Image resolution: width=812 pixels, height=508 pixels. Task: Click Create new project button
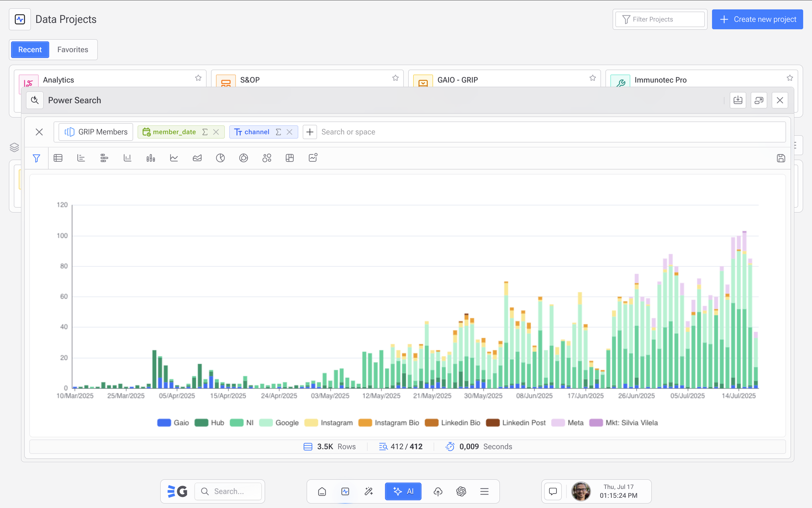coord(757,20)
